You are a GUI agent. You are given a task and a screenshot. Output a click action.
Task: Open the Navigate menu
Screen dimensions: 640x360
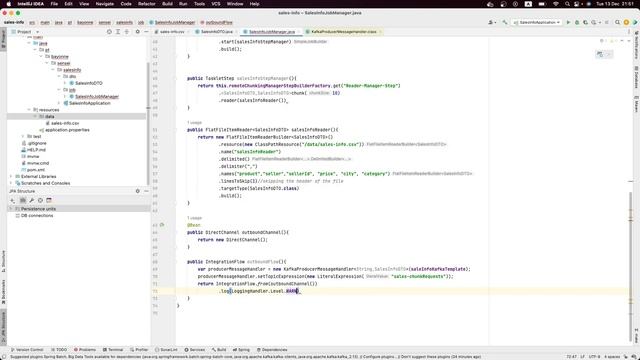tap(104, 4)
